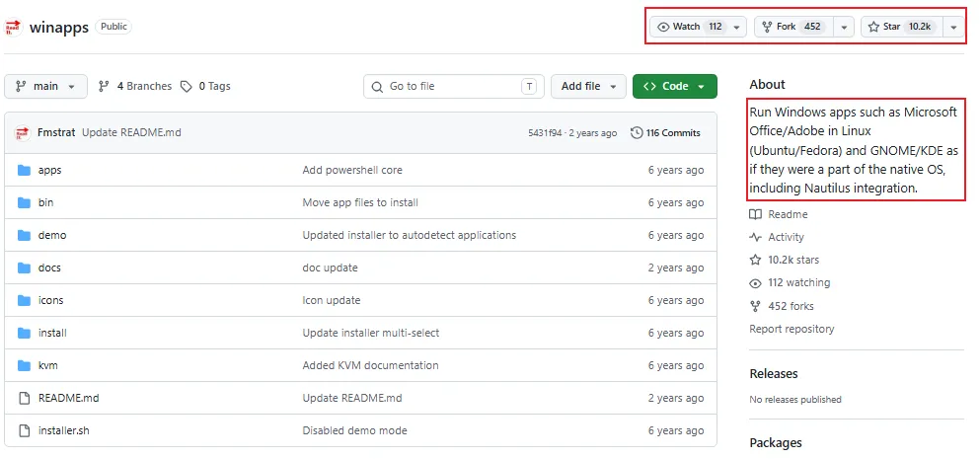Click the README.md file icon

(25, 398)
